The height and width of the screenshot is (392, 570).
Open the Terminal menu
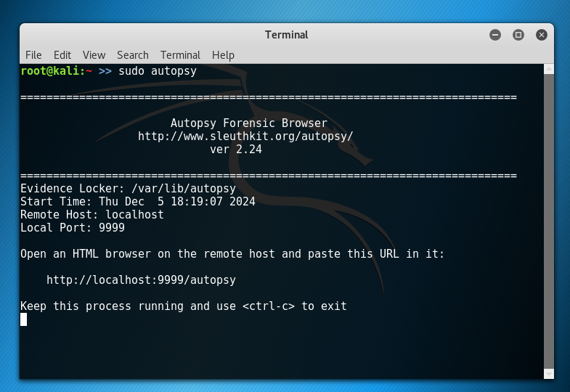point(180,55)
